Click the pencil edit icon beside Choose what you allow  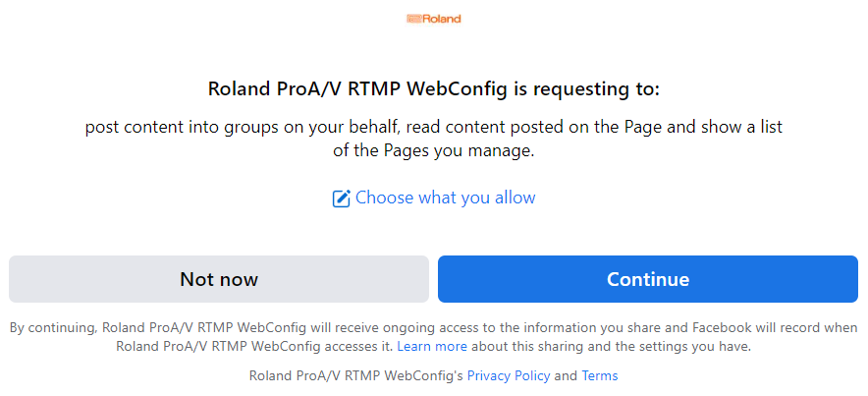click(341, 198)
